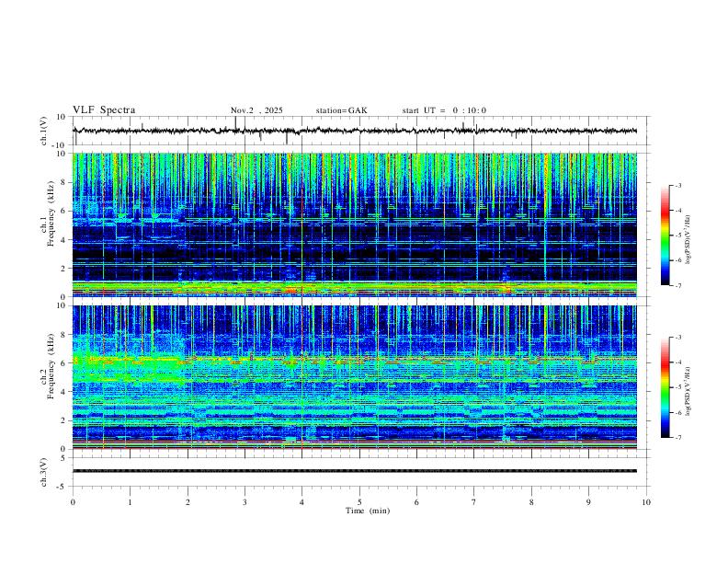The image size is (728, 563).
Task: Click the ch.3 black waveform band
Action: point(354,471)
